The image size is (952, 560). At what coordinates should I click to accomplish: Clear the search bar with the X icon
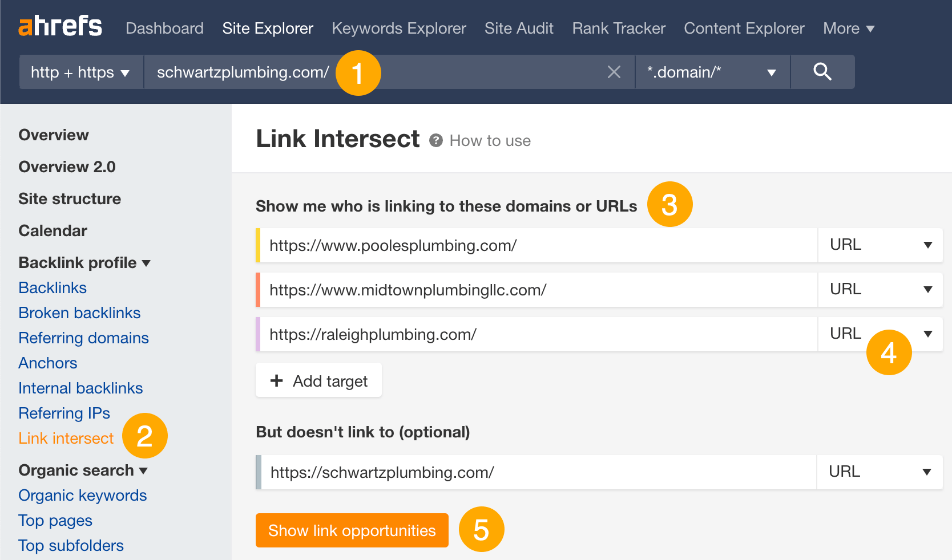614,72
